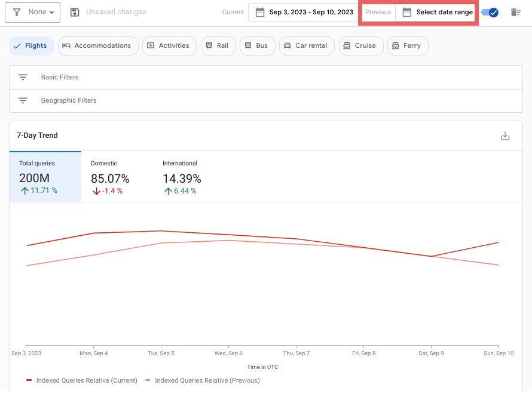Screen dimensions: 532x400
Task: Download the 7-Day Trend chart data
Action: tap(505, 136)
